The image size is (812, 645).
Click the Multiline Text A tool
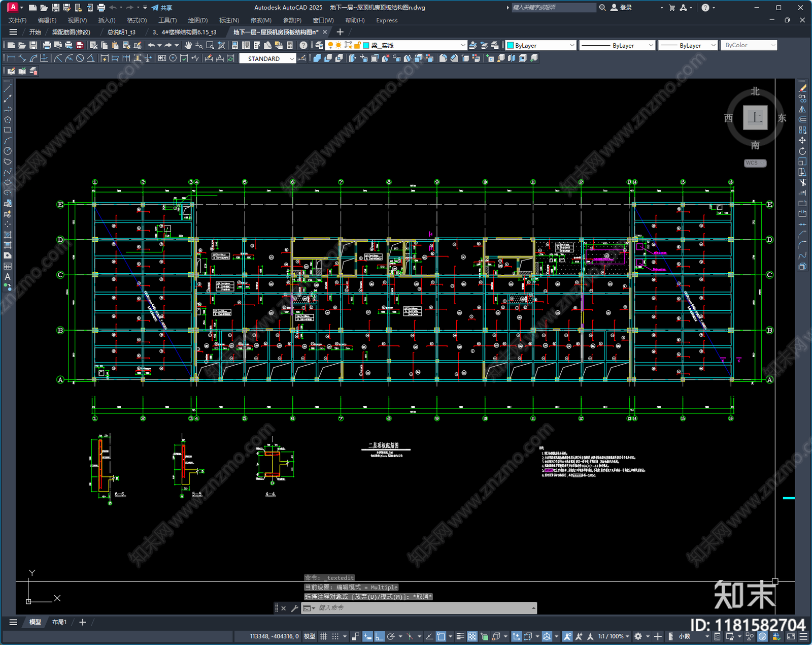click(8, 277)
